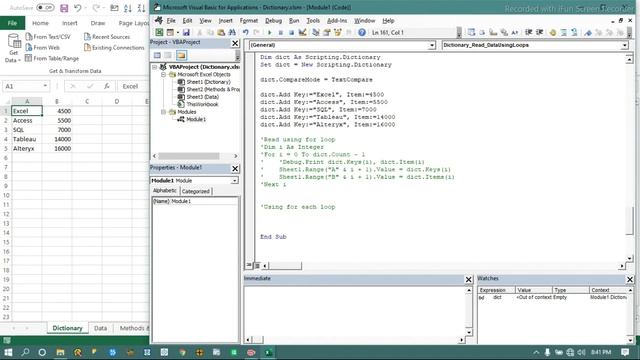
Task: Collapse the Modules folder node
Action: 163,112
